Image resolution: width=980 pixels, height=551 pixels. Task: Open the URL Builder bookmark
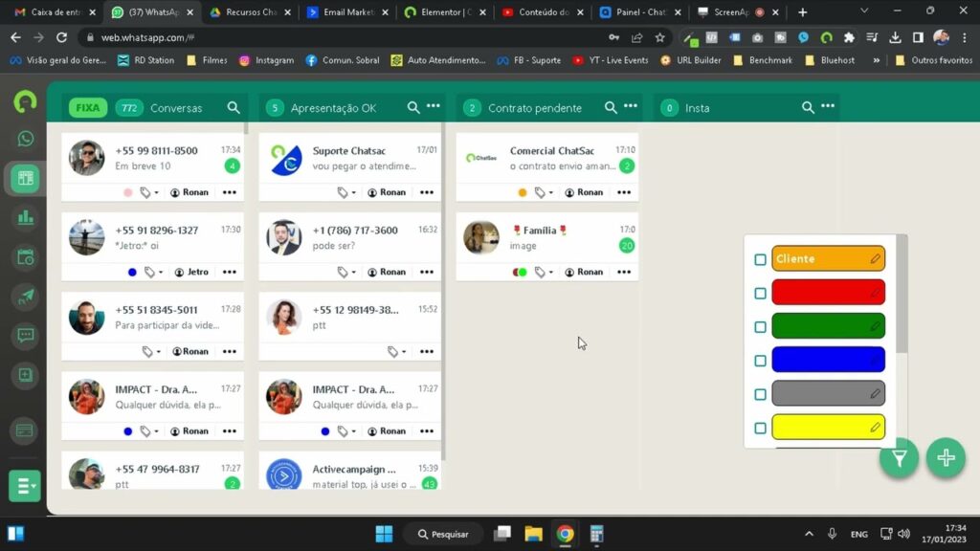coord(691,60)
